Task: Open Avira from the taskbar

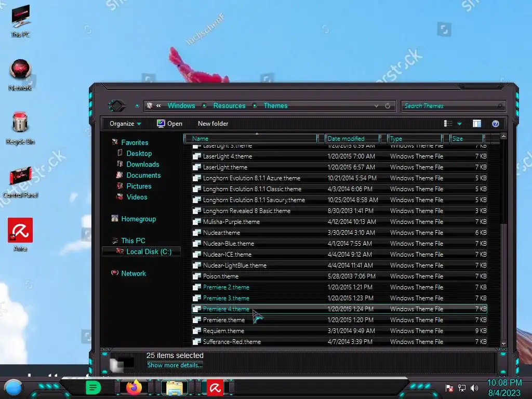Action: point(215,388)
